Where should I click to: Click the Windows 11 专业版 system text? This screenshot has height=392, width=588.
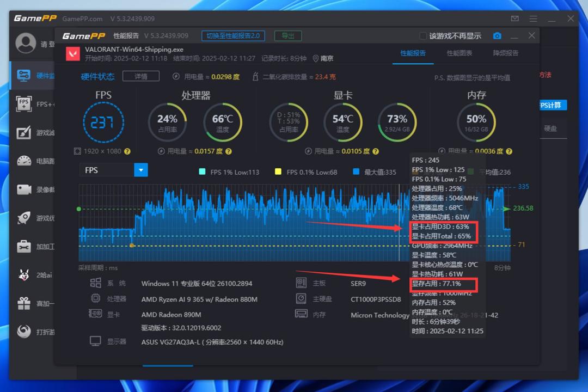(197, 284)
